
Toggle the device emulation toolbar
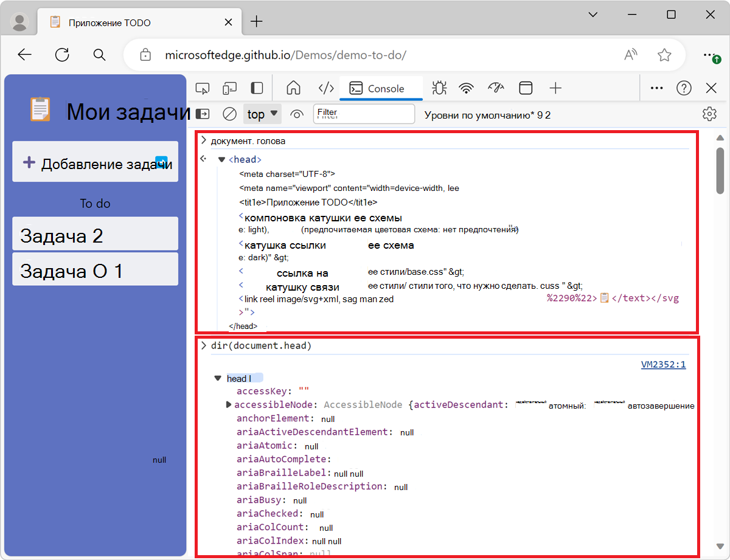pos(229,88)
